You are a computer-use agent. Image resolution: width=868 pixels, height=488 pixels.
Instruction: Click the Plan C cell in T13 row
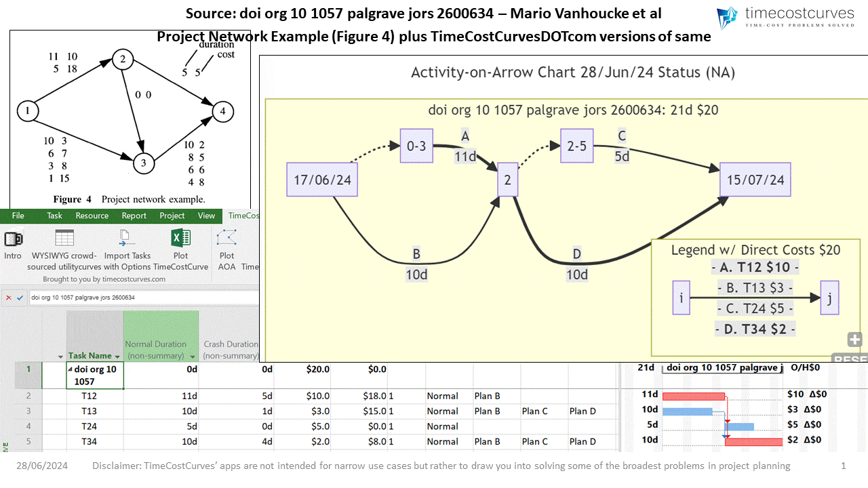click(543, 411)
